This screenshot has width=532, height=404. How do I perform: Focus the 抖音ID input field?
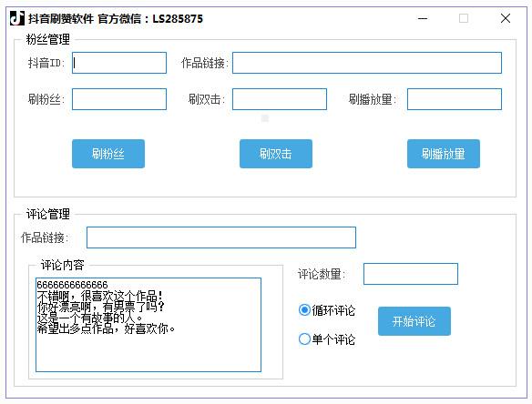119,63
